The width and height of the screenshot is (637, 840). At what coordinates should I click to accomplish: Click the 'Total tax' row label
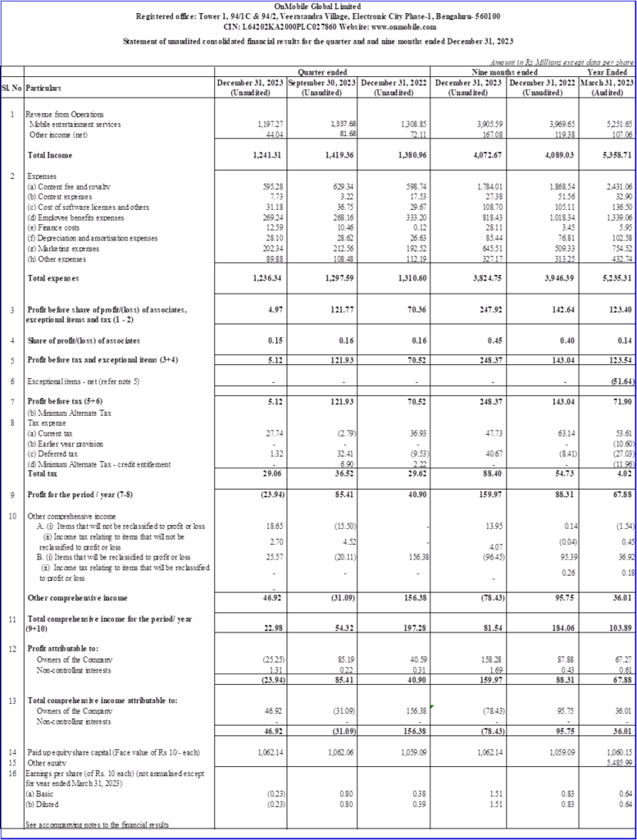click(43, 473)
